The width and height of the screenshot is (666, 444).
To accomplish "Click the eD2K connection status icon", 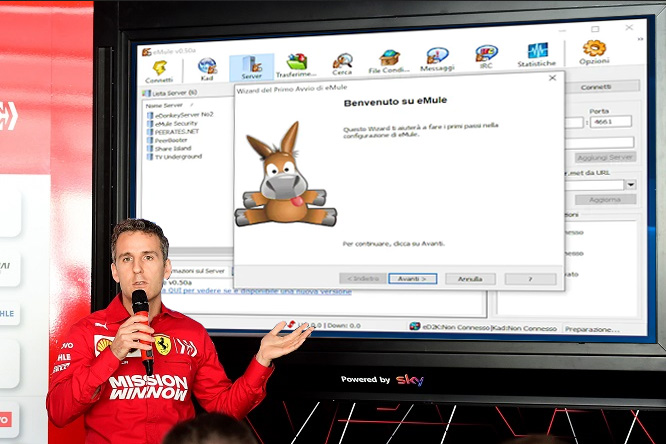I will pos(415,326).
